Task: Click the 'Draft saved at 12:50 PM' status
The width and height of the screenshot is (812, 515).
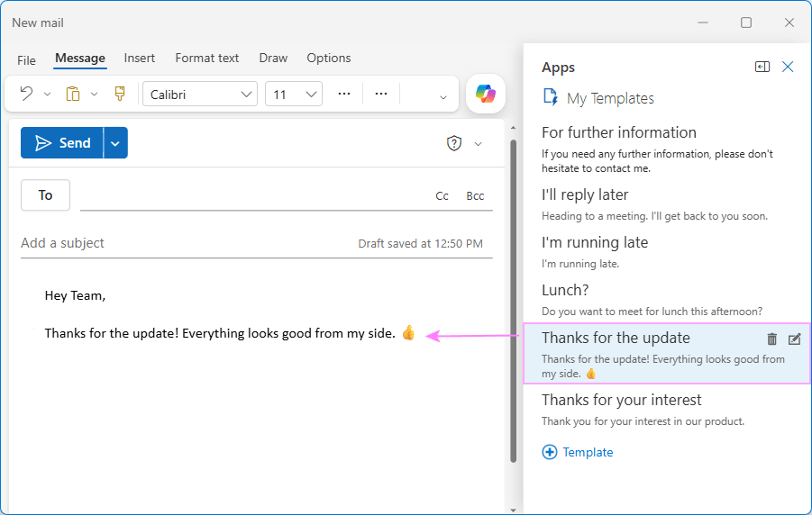Action: click(x=420, y=244)
